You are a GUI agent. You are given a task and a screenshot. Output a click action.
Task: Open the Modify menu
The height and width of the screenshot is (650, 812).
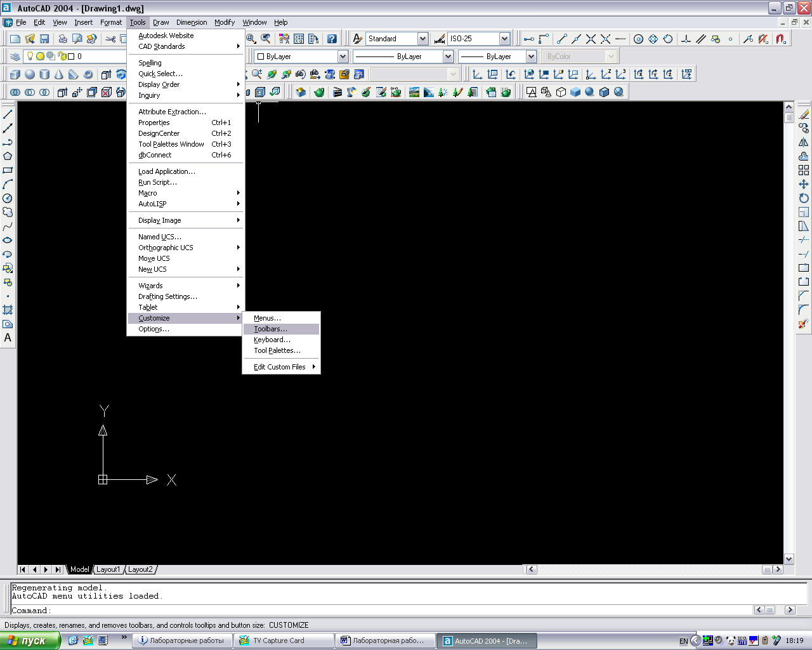tap(225, 22)
